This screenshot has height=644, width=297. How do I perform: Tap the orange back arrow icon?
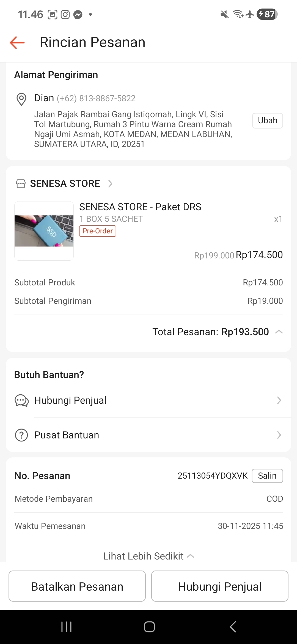tap(17, 43)
